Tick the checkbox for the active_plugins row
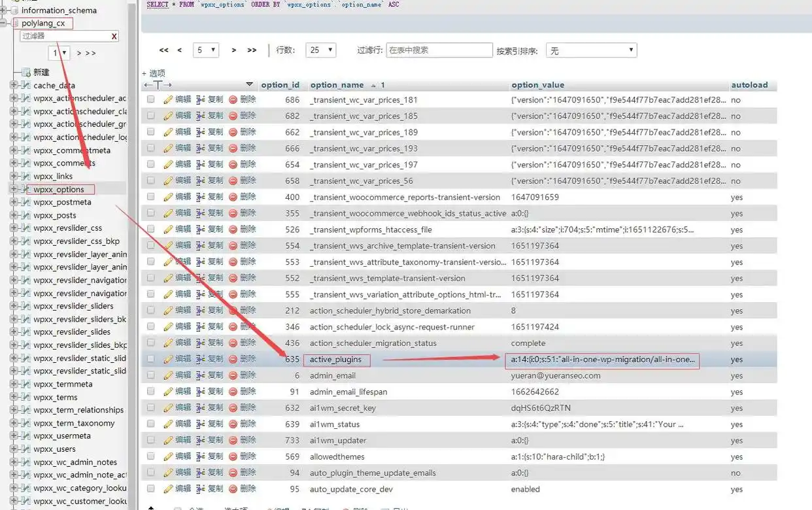 click(x=151, y=359)
